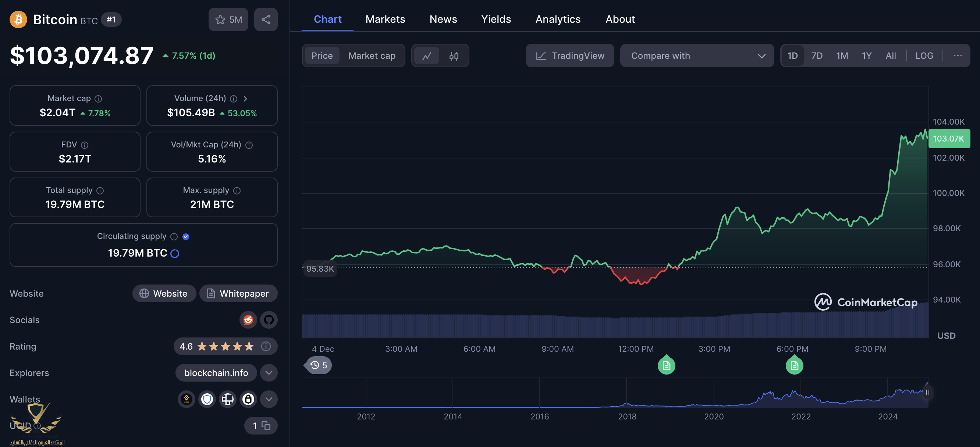The height and width of the screenshot is (447, 980).
Task: Open the Reddit social link
Action: pos(248,320)
